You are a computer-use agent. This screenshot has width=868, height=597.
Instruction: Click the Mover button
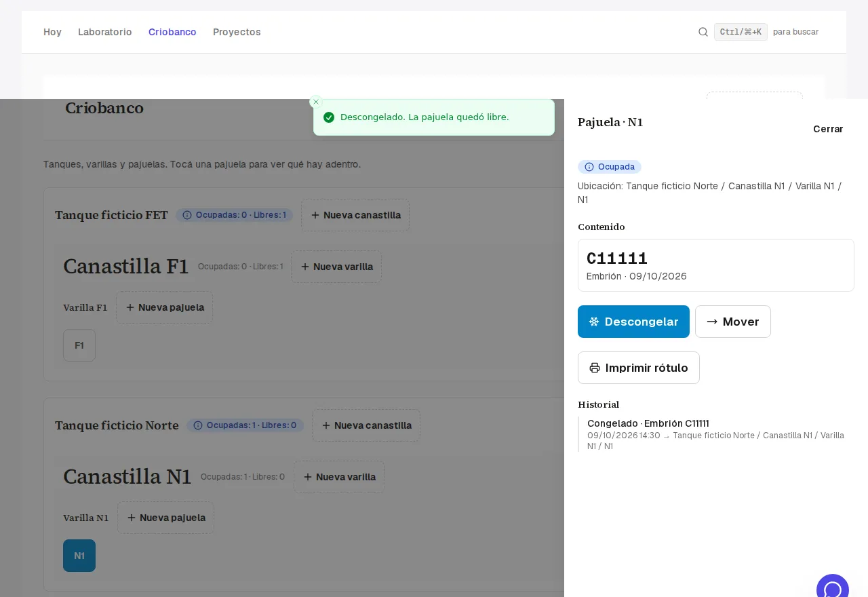(733, 322)
